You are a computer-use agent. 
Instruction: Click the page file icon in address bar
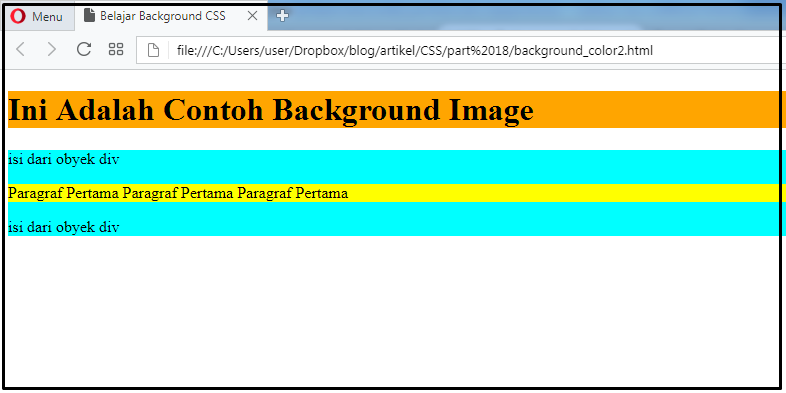(153, 50)
